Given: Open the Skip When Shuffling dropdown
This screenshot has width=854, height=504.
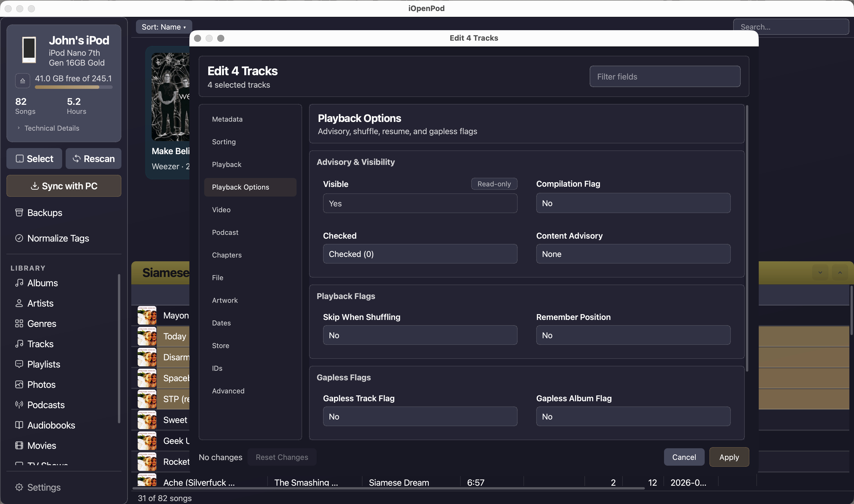Looking at the screenshot, I should [x=420, y=335].
